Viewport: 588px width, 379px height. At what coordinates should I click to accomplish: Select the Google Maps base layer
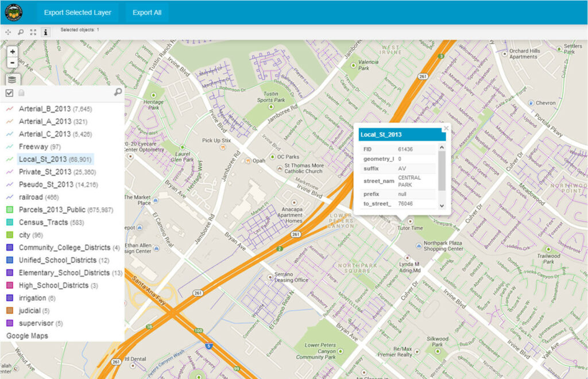(x=28, y=336)
